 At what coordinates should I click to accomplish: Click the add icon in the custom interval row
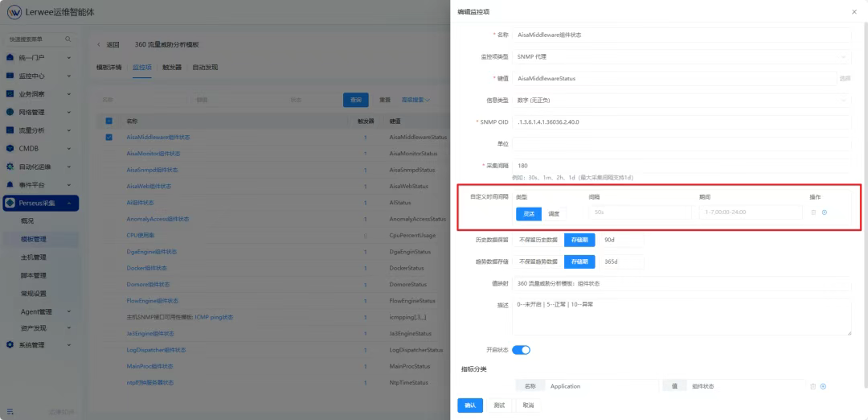(825, 212)
